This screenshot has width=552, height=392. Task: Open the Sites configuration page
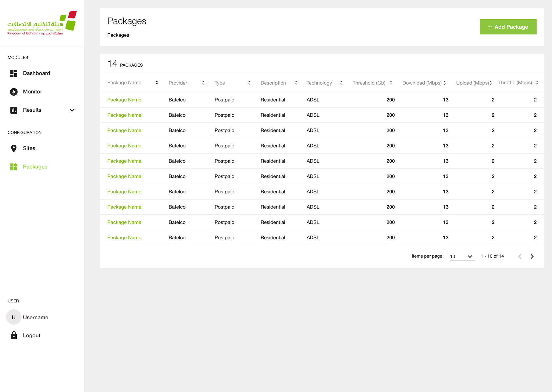(x=29, y=148)
